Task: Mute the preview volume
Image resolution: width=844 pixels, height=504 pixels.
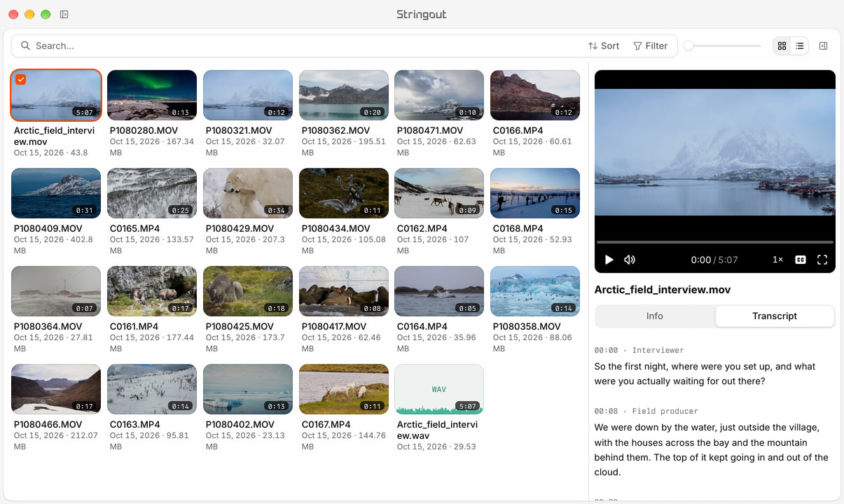Action: tap(630, 260)
